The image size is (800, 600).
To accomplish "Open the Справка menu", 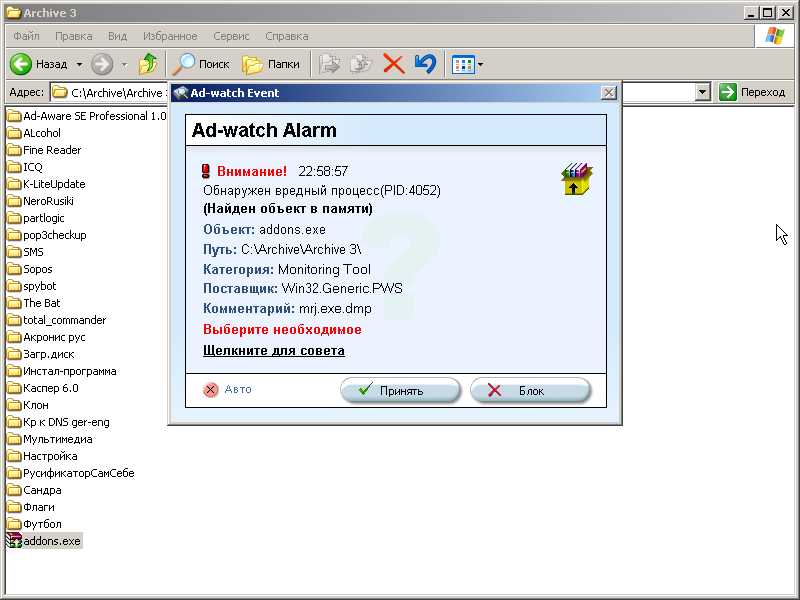I will 286,36.
